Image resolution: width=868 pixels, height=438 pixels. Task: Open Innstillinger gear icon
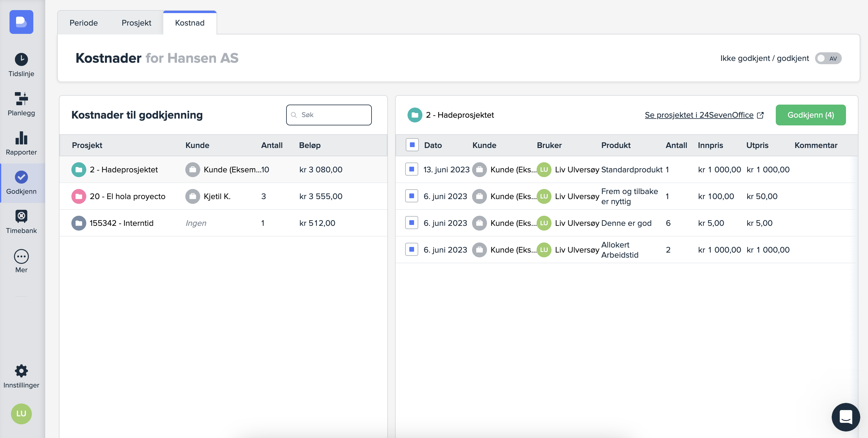point(21,371)
